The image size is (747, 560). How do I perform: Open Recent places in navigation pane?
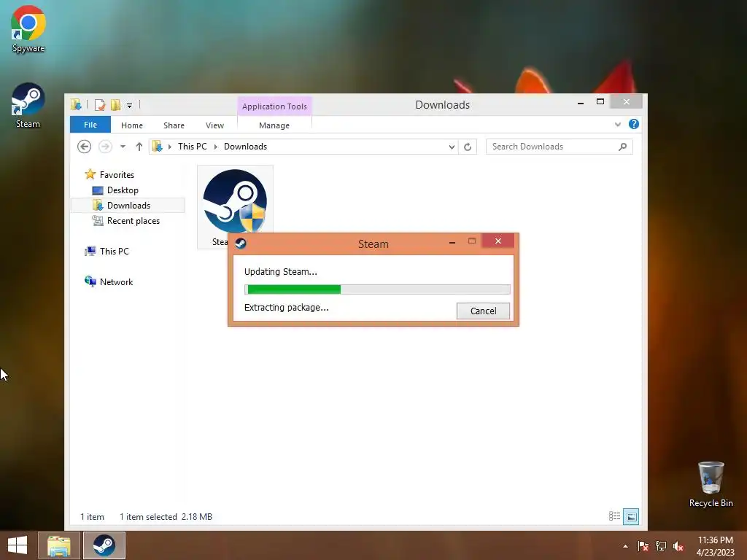point(133,221)
